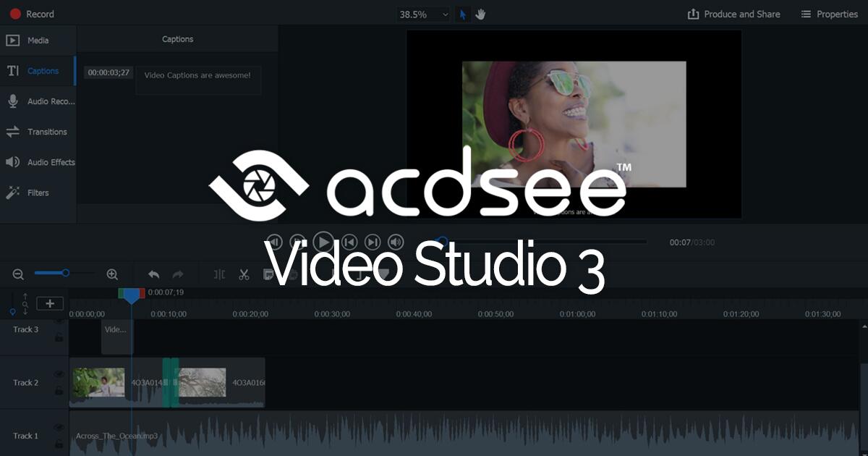This screenshot has width=868, height=456.
Task: Open the Audio Recording tool
Action: point(38,101)
